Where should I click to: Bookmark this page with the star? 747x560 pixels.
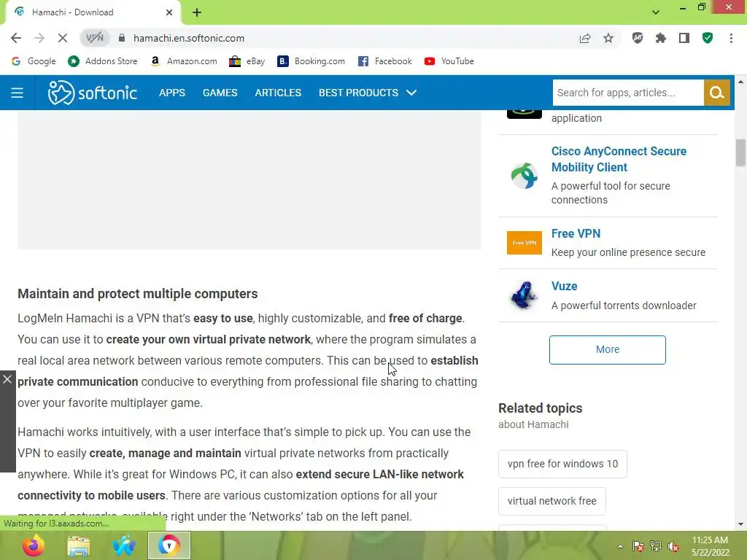[608, 38]
